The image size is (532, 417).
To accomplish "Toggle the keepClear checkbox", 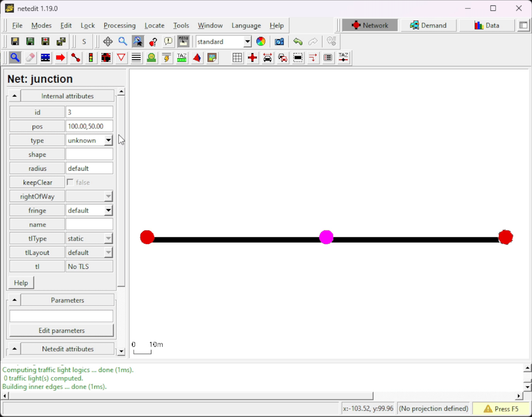I will [x=70, y=182].
